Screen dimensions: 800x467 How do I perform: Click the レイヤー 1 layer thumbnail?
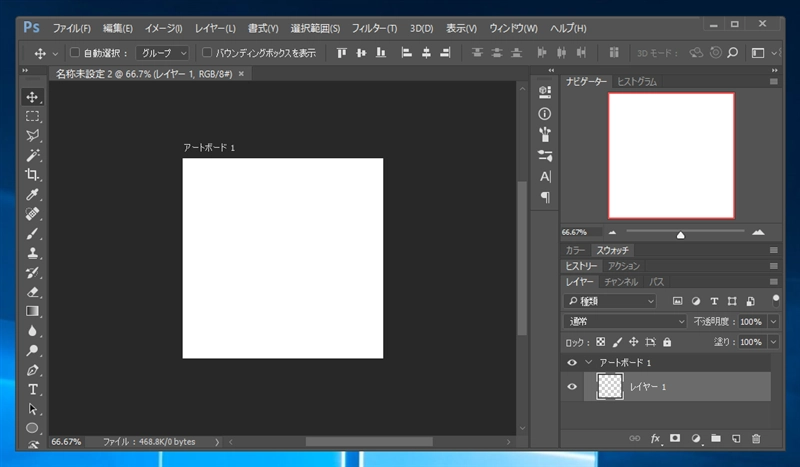609,387
